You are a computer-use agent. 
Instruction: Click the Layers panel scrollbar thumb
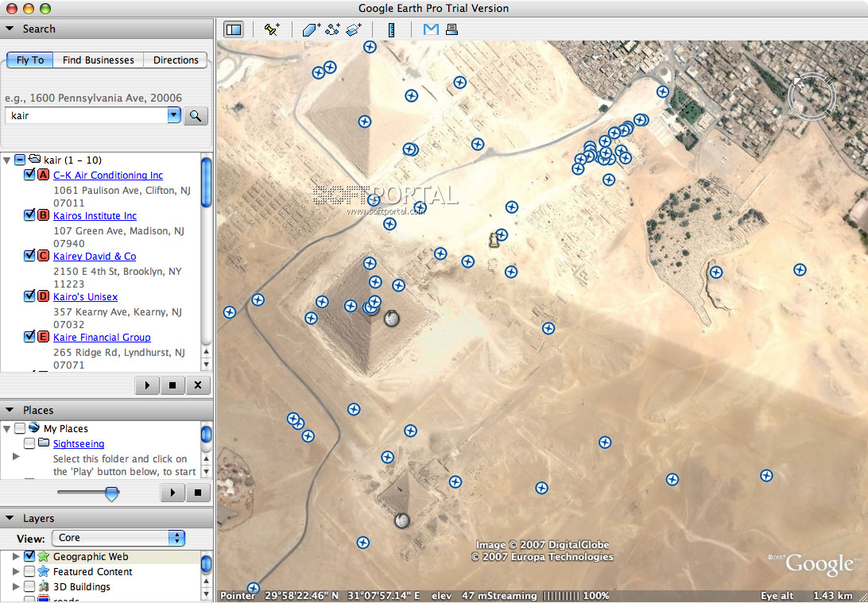click(206, 564)
